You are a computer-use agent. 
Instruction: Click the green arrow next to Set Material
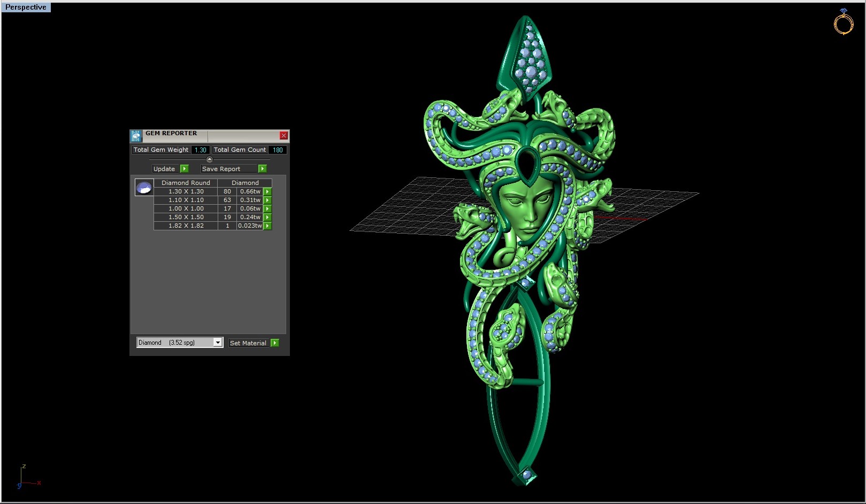pyautogui.click(x=275, y=343)
